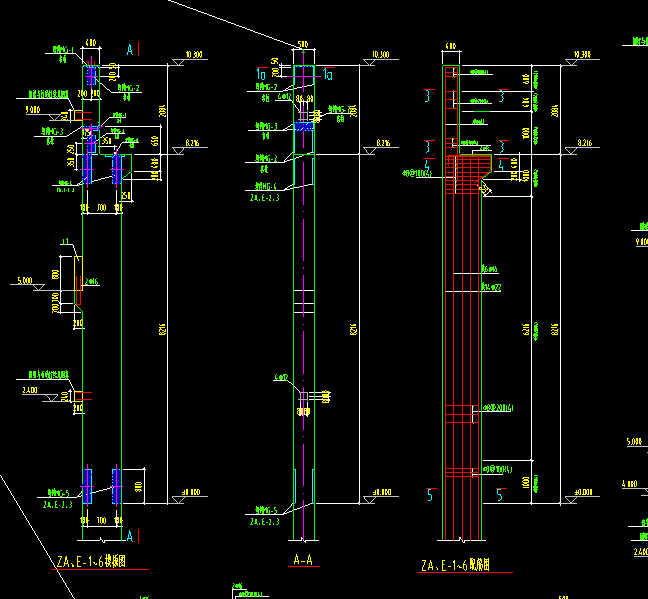Select the 6216 vertical dimension in 配筋图
This screenshot has height=599, width=648.
point(526,329)
